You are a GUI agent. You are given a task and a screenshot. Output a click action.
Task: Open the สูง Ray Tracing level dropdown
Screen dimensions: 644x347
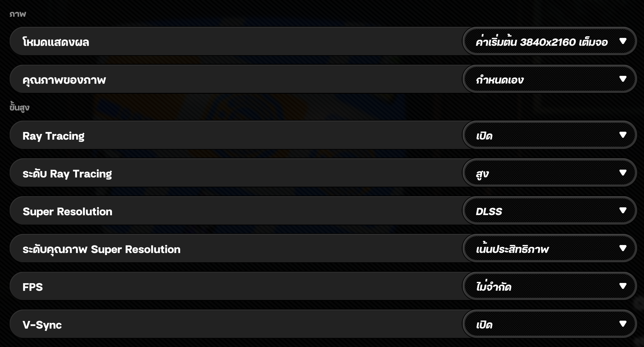482,174
